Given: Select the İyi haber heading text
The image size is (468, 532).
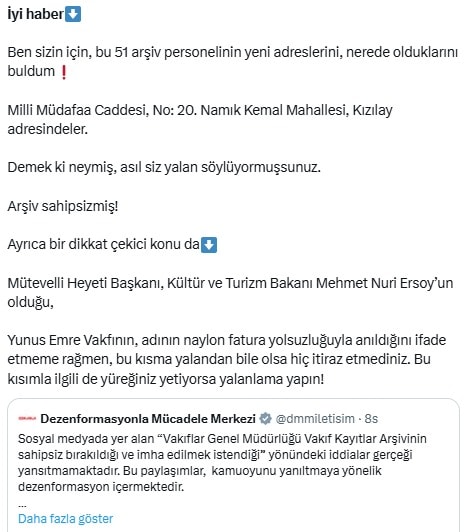Looking at the screenshot, I should tap(36, 14).
